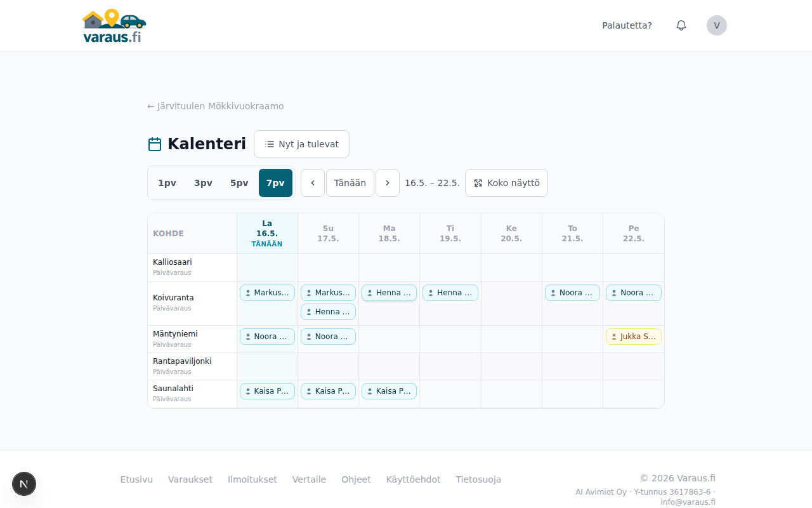
Task: Open the Vertaile footer link
Action: click(x=309, y=479)
